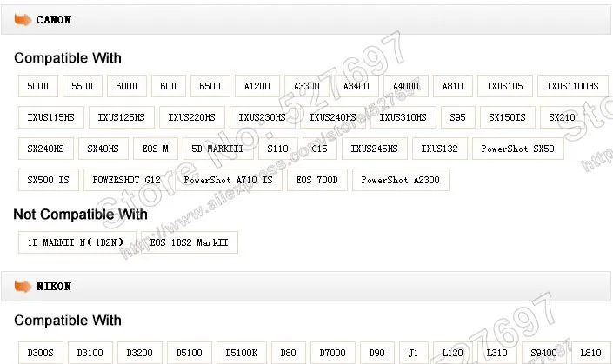Choose the D90 model tag
The height and width of the screenshot is (364, 613).
[377, 353]
